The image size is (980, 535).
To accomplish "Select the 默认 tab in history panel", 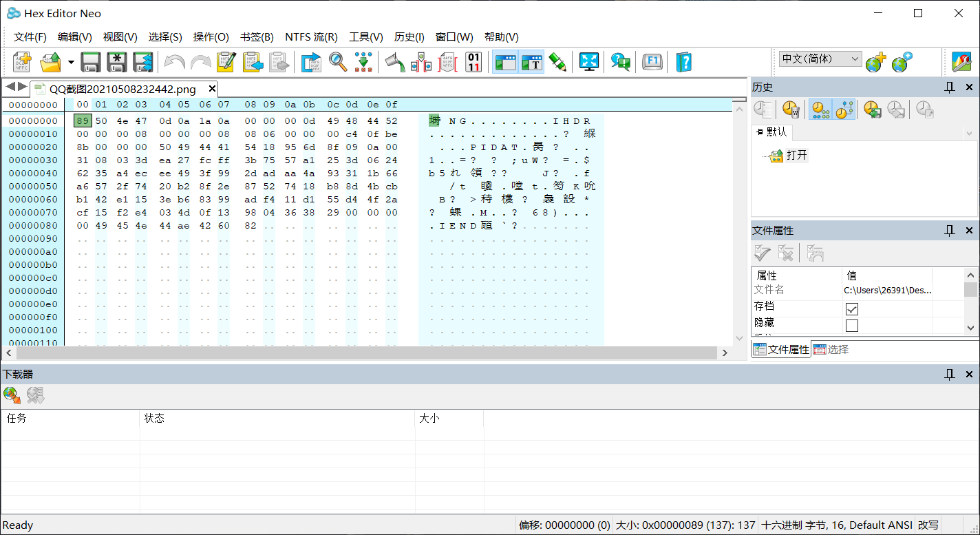I will pos(772,132).
